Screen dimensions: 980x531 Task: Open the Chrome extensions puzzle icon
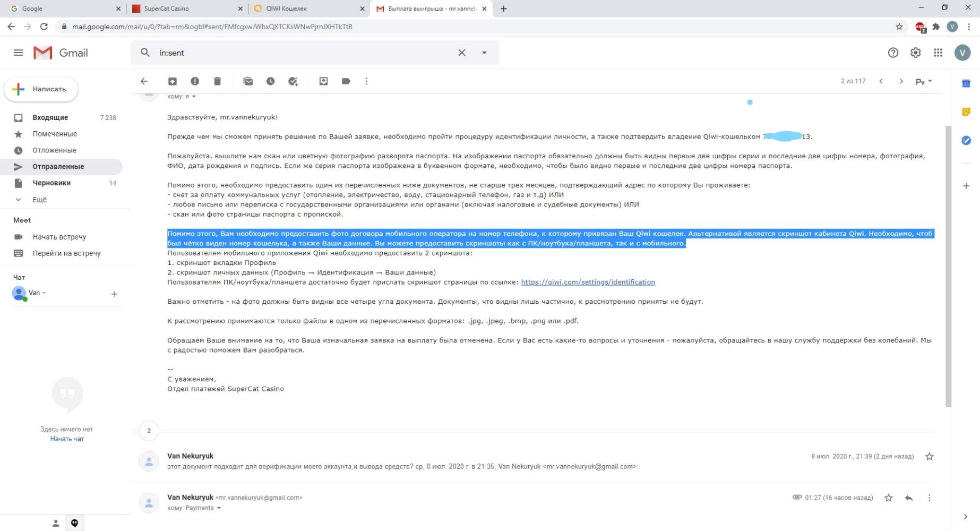936,27
